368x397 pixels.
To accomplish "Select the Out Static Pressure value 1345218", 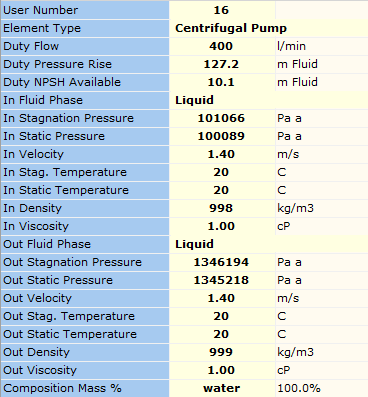I will pos(221,280).
